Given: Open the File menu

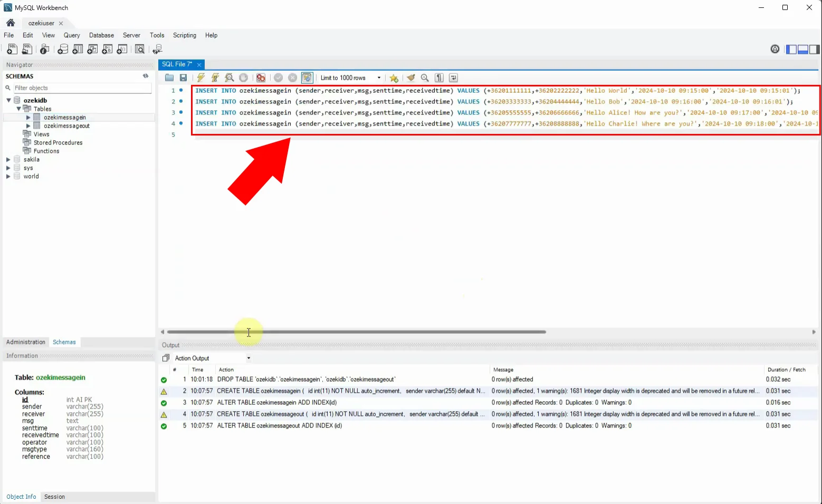Looking at the screenshot, I should 9,35.
